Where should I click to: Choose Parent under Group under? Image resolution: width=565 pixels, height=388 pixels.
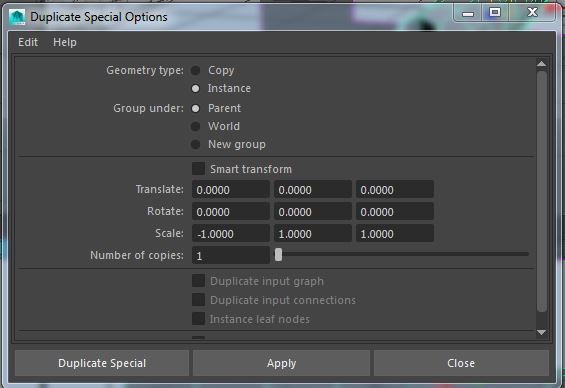pos(195,108)
